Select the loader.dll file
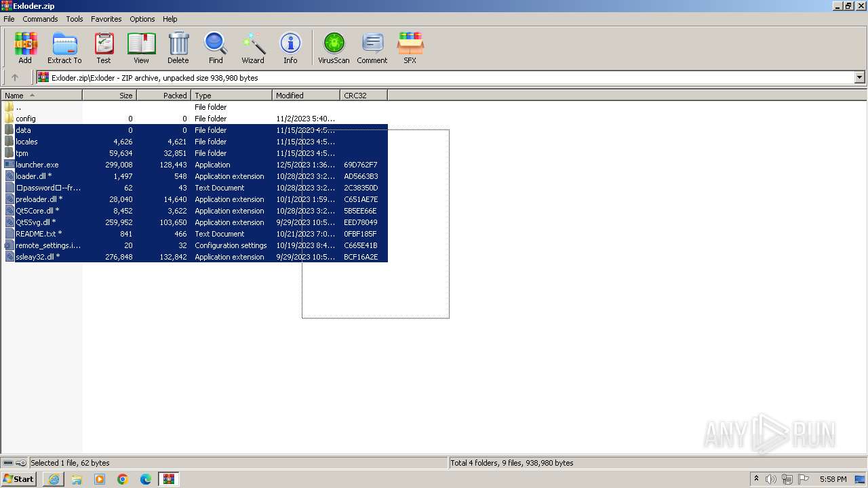The height and width of the screenshot is (488, 868). (x=194, y=176)
